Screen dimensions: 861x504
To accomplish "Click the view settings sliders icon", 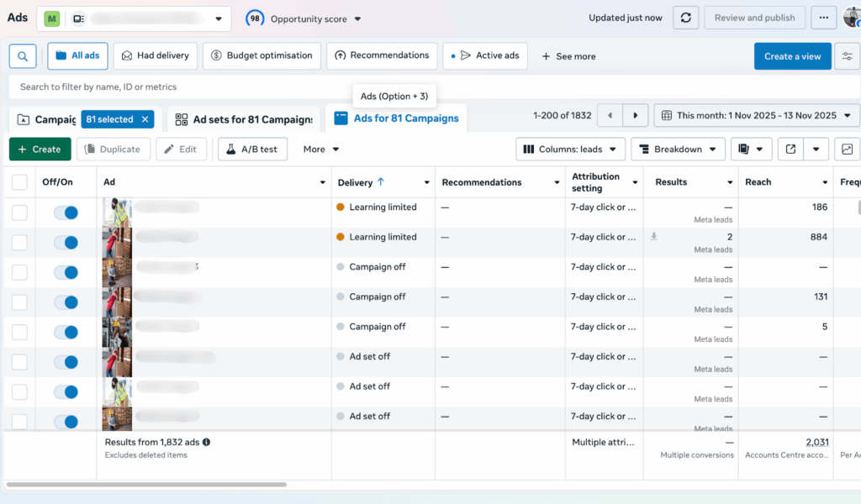I will click(x=847, y=56).
